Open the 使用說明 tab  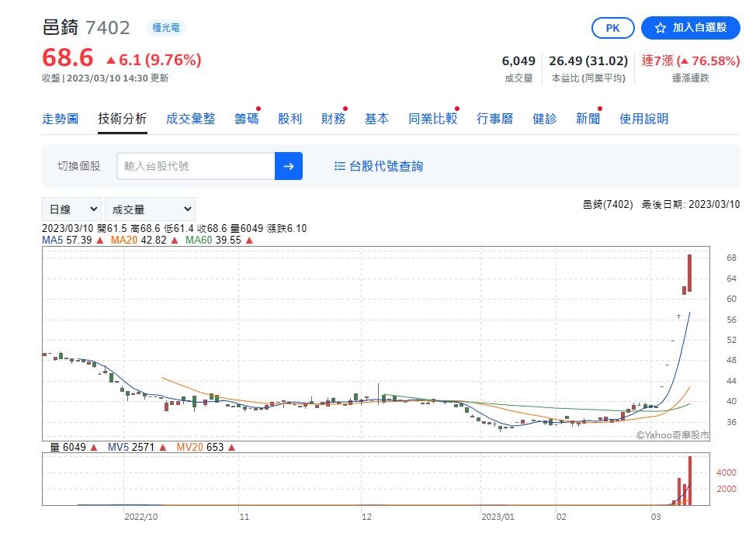click(643, 119)
